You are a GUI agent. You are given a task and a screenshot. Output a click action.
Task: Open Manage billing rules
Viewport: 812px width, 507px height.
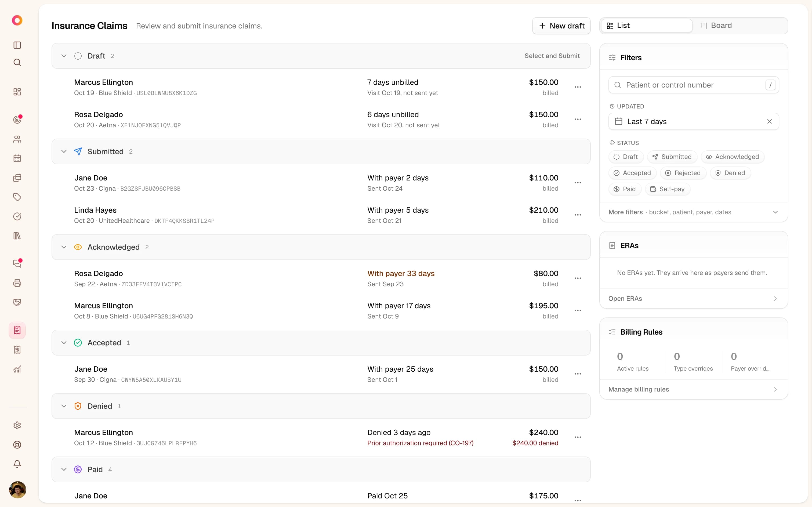pos(693,389)
